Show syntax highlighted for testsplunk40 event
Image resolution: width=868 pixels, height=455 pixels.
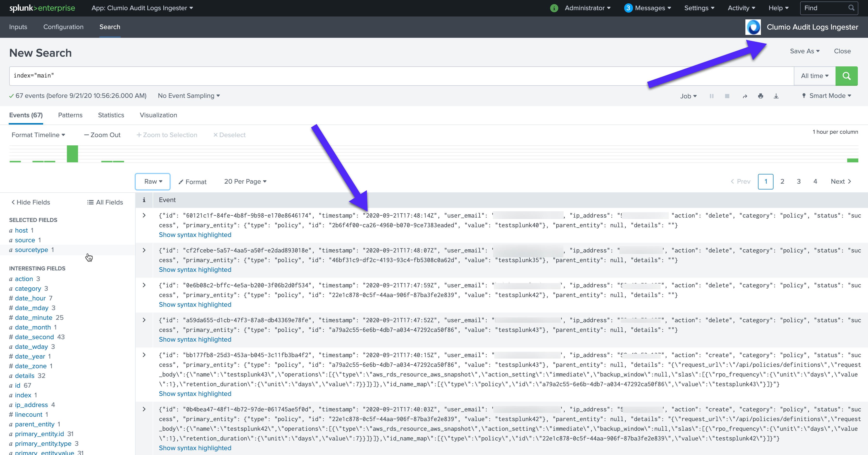pos(195,235)
